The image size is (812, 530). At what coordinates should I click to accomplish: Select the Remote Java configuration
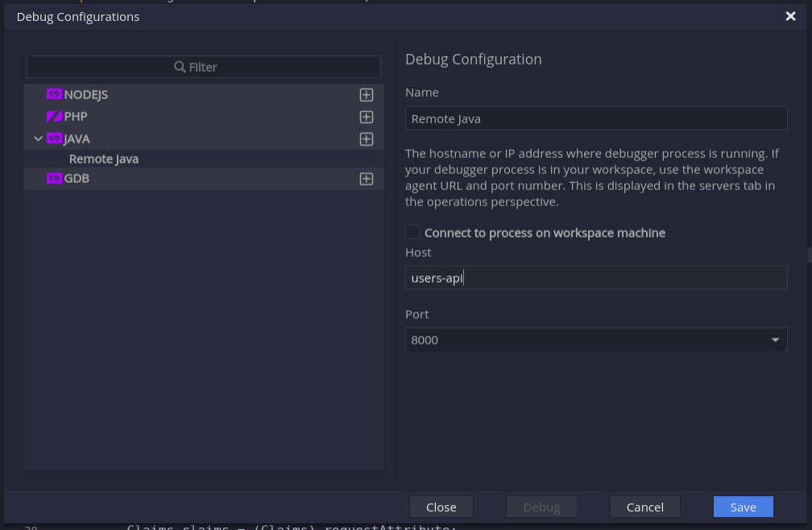coord(104,159)
